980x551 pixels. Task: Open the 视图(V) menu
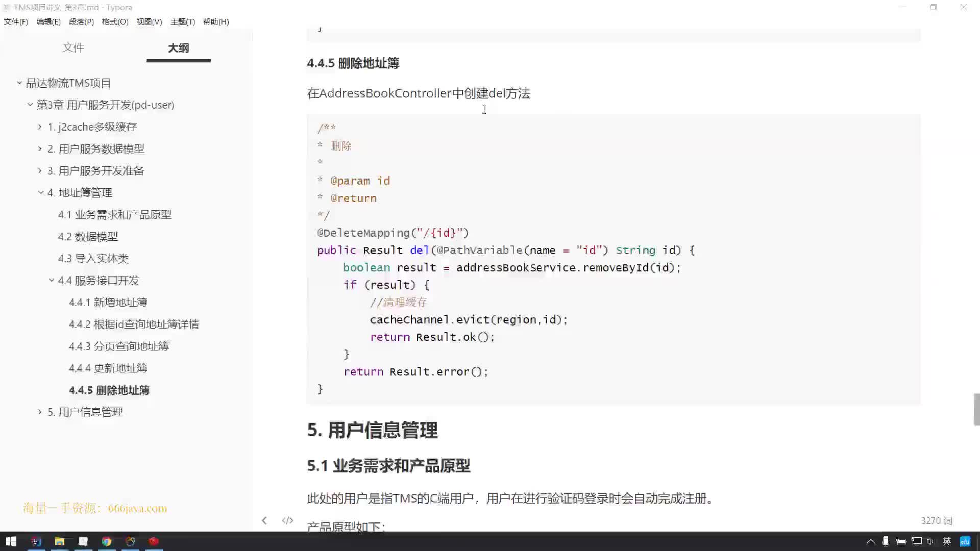coord(149,21)
